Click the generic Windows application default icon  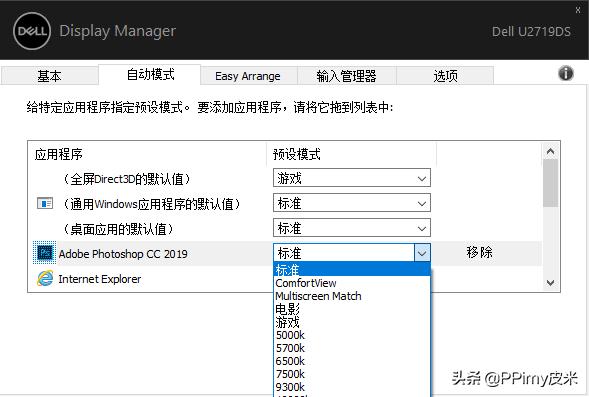[x=45, y=204]
